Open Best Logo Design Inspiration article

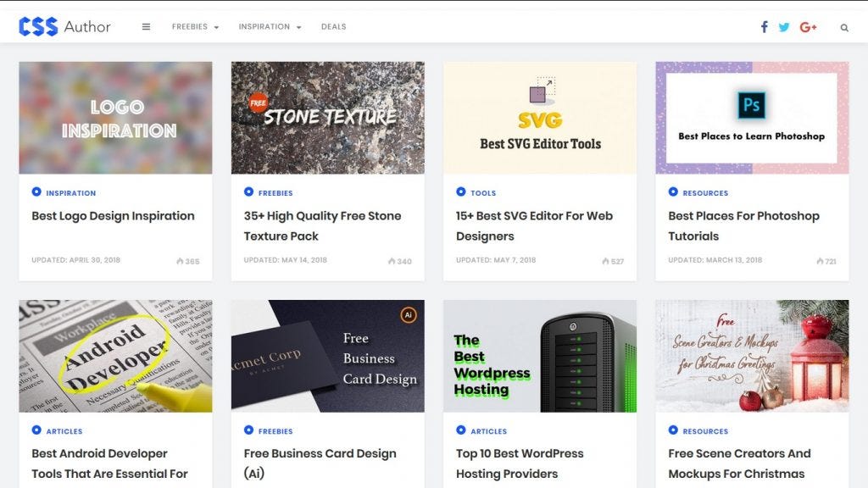(113, 216)
